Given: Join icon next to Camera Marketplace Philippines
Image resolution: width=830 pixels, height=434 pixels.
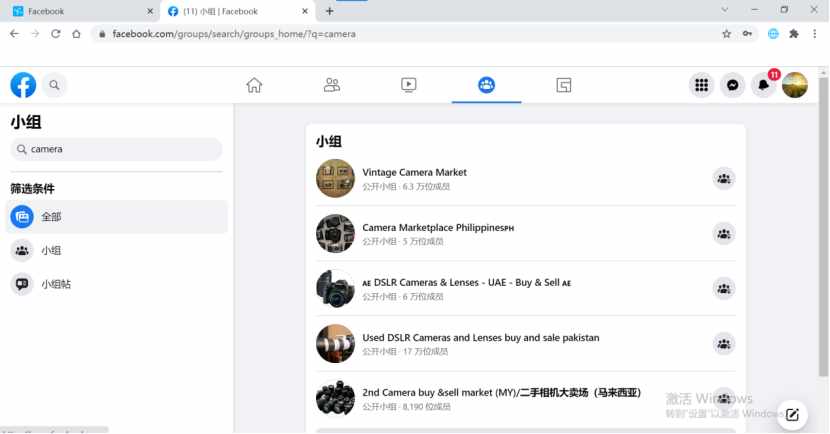Looking at the screenshot, I should pos(724,233).
